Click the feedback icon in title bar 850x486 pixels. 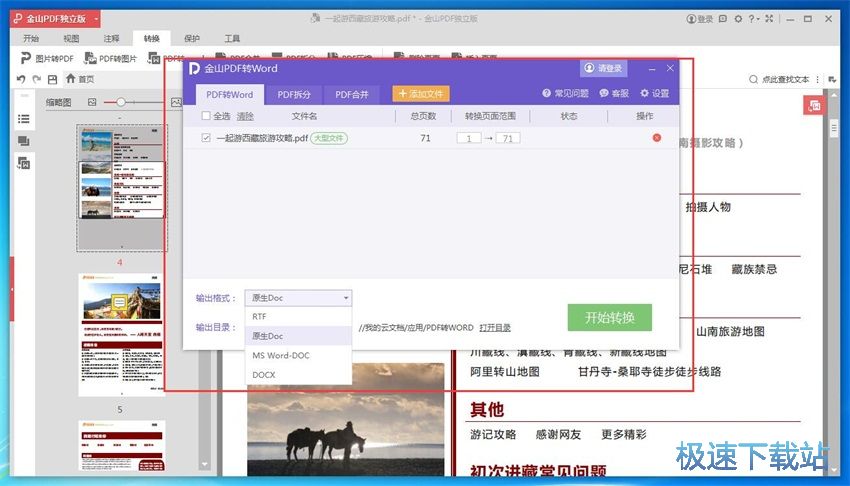[x=723, y=19]
